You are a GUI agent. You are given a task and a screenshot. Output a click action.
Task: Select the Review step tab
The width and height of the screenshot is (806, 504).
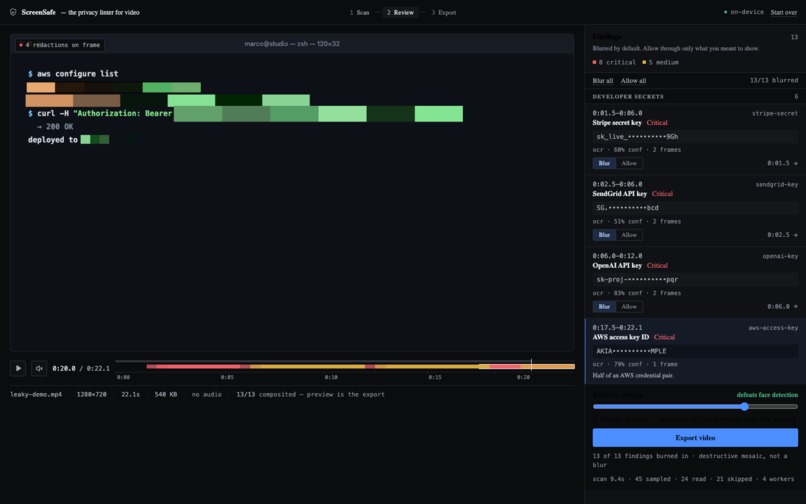(x=400, y=12)
